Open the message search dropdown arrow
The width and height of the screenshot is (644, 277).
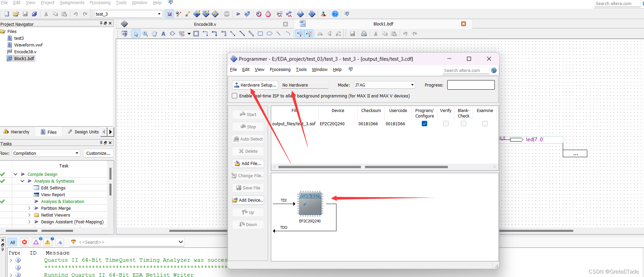[180, 242]
